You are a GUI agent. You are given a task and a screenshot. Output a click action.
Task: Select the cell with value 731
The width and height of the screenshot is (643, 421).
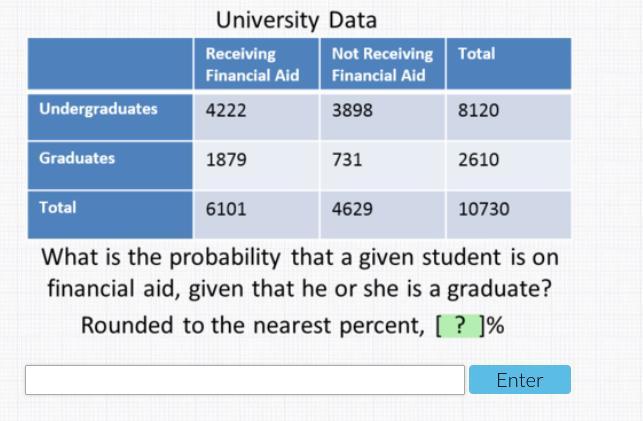click(347, 160)
